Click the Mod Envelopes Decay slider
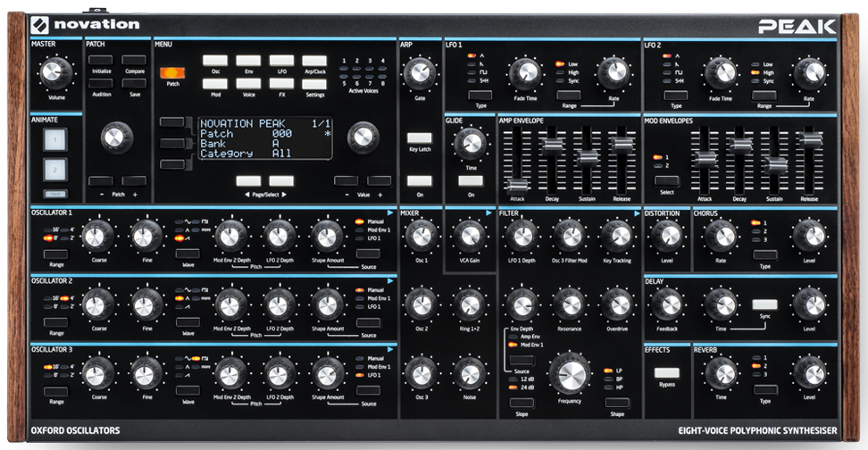Screen dimensions: 868x450 (x=739, y=146)
